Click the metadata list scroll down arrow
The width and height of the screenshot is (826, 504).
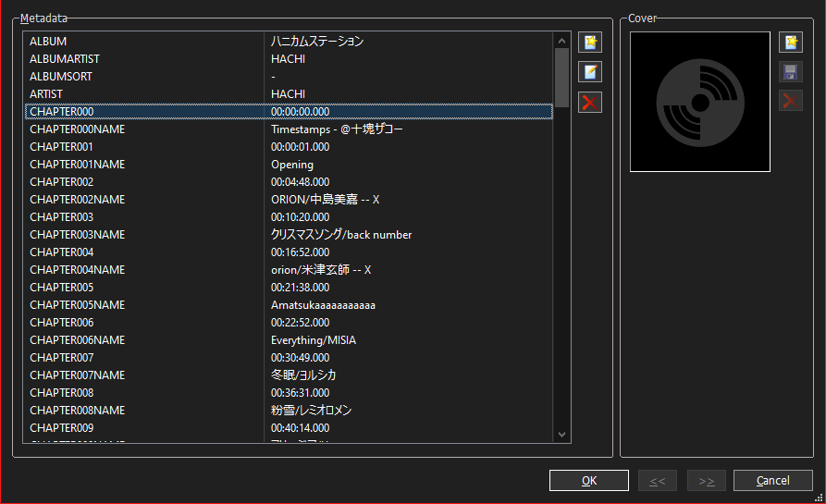pos(561,434)
